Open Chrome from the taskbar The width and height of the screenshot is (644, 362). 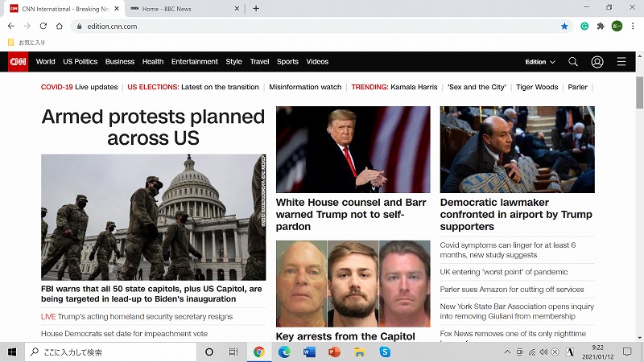coord(258,352)
